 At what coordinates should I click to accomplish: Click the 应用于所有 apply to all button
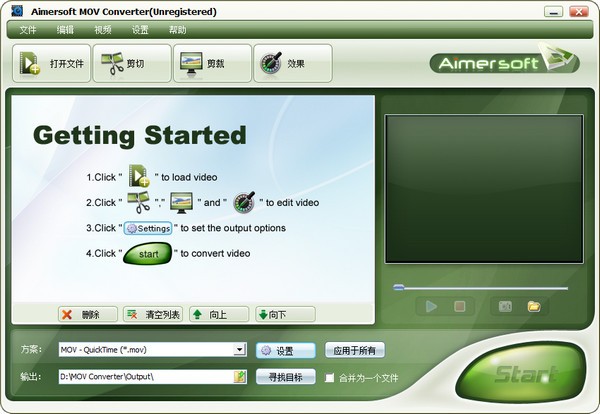[355, 350]
